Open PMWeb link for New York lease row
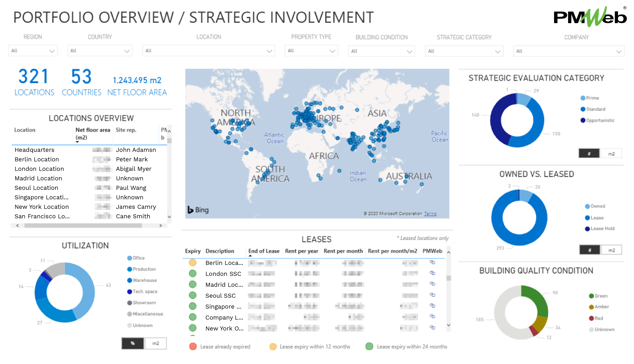Screen dimensions: 634x364 pos(433,328)
